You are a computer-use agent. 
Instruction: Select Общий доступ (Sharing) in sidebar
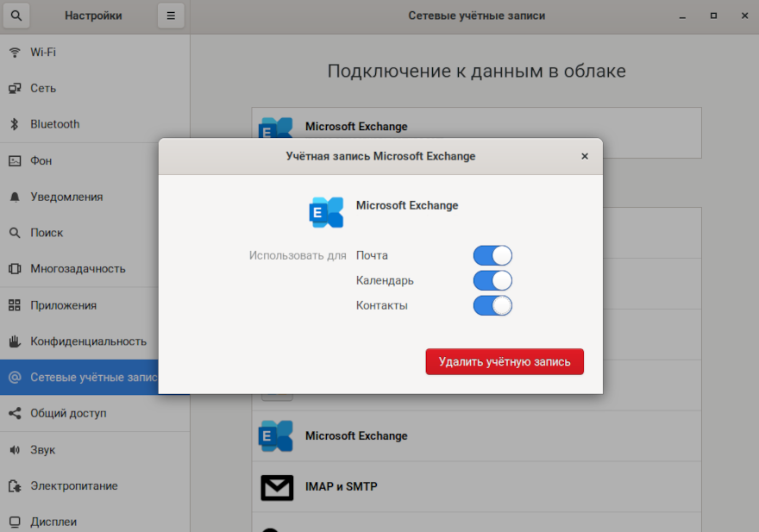coord(68,414)
